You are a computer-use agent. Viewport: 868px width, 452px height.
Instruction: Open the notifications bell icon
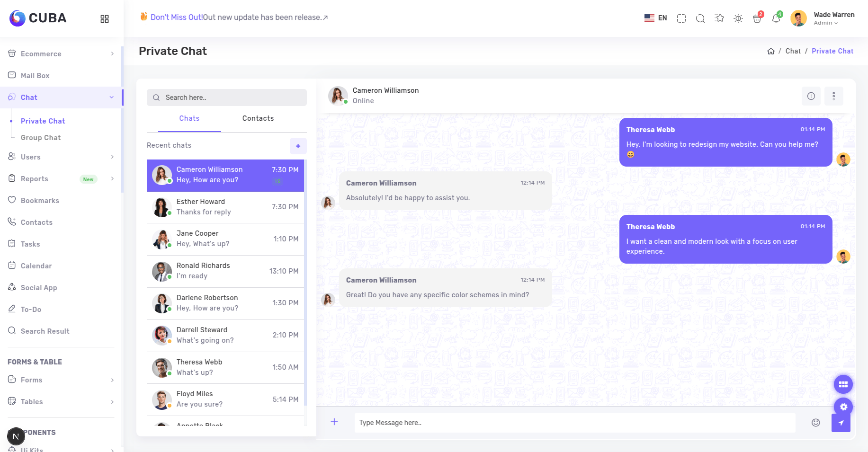776,18
